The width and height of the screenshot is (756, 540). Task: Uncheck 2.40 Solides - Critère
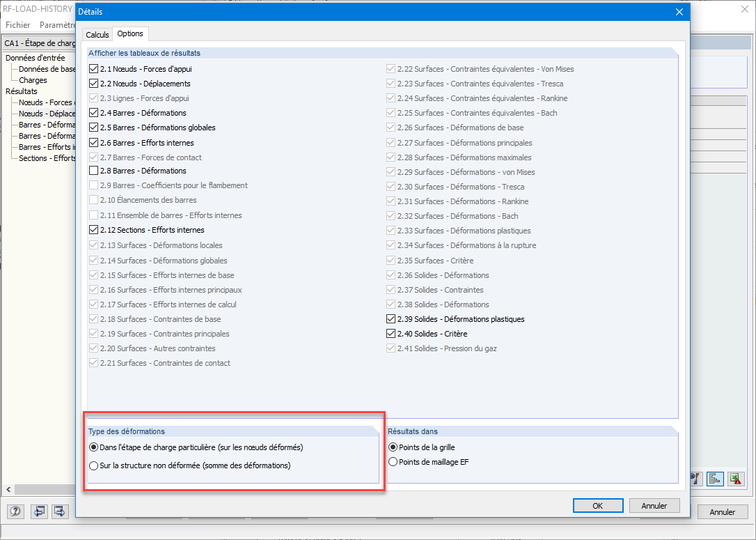point(391,334)
